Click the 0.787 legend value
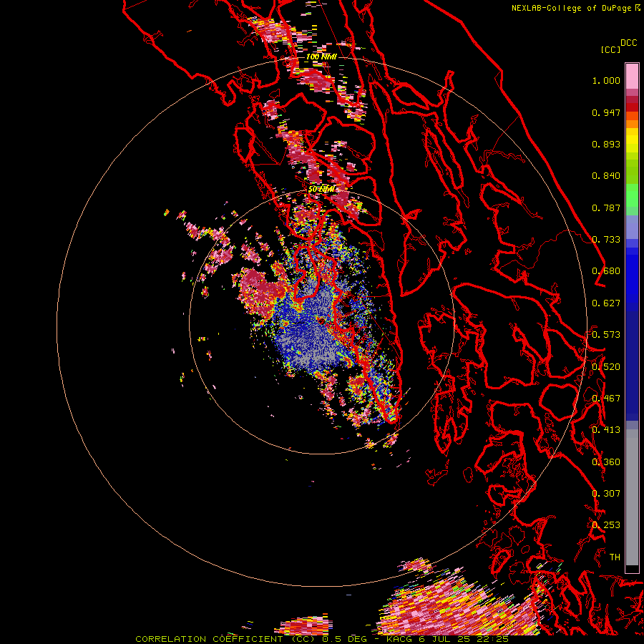Image resolution: width=644 pixels, height=644 pixels. click(606, 208)
